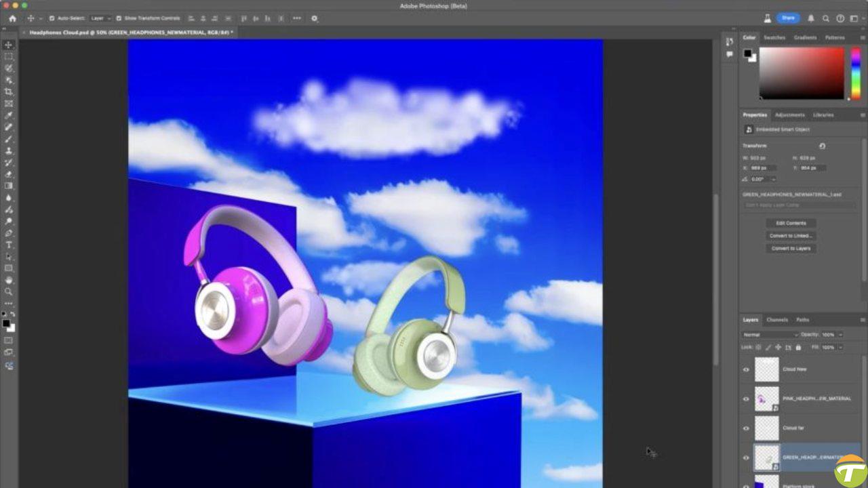Screen dimensions: 868x488
Task: Toggle Show Transform Controls checkbox
Action: click(119, 18)
